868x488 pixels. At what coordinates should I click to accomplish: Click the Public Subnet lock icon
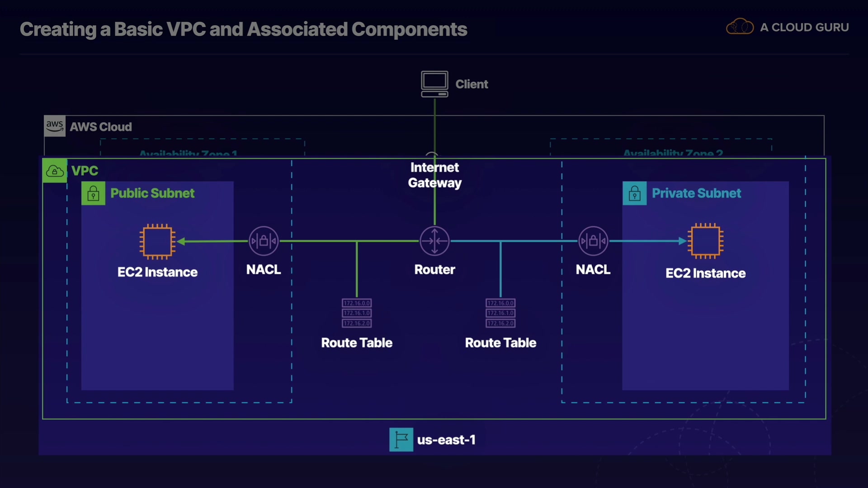click(x=93, y=193)
